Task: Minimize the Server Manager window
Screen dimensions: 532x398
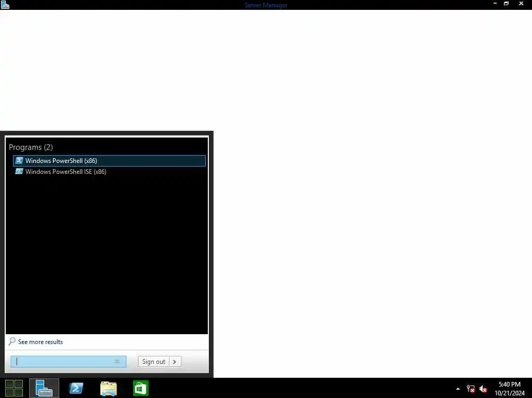Action: pos(495,4)
